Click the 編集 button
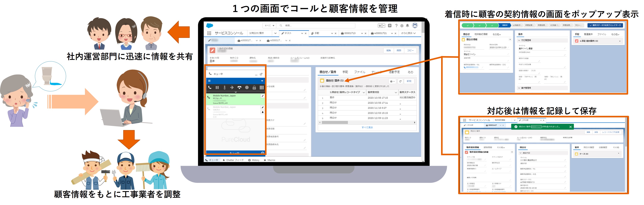The height and width of the screenshot is (205, 644). [x=388, y=50]
